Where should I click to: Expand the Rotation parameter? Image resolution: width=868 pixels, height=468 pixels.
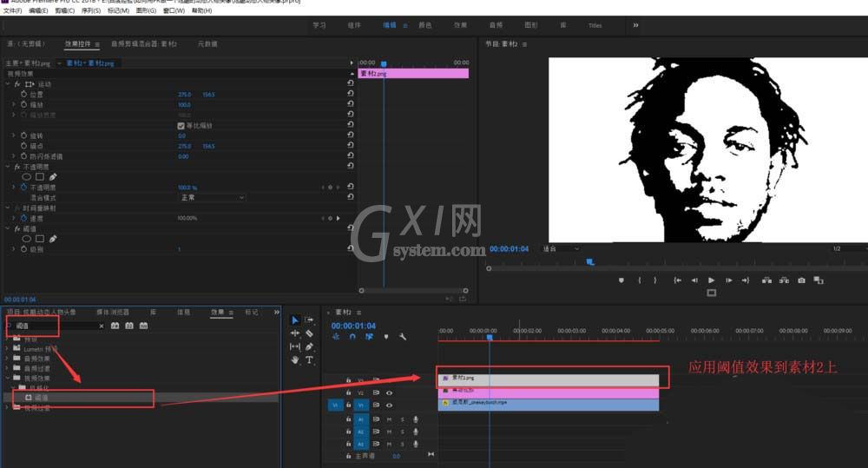(x=14, y=135)
